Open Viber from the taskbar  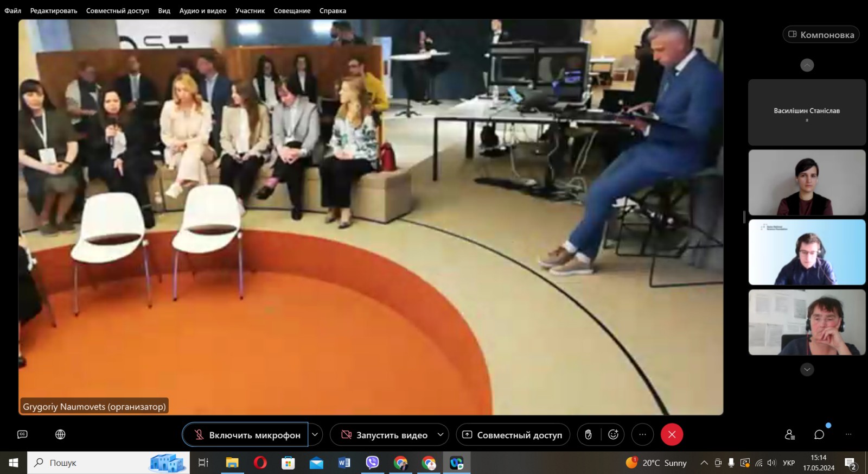[x=373, y=463]
